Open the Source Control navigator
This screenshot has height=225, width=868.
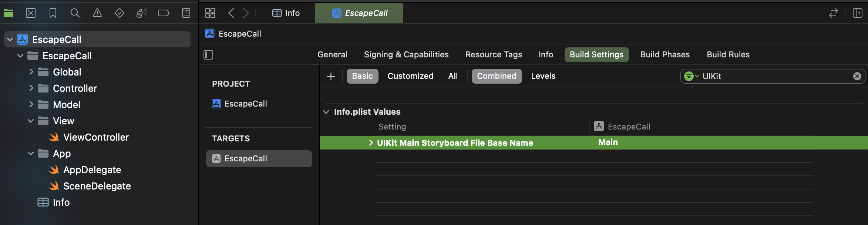pos(31,13)
